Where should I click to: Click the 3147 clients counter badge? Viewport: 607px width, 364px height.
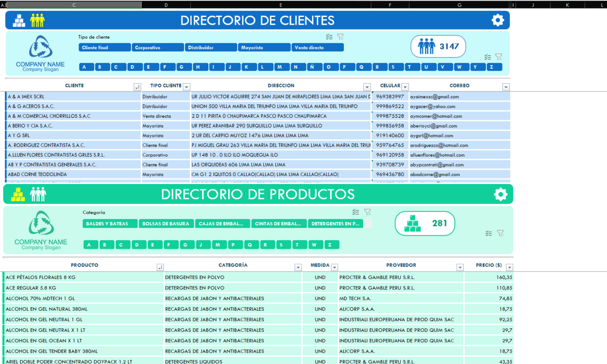pos(438,47)
